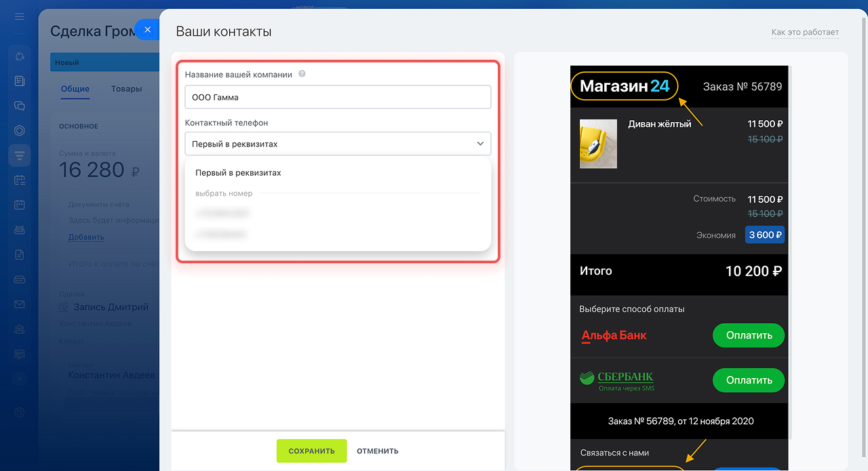
Task: Switch to the Товары tab
Action: click(126, 89)
